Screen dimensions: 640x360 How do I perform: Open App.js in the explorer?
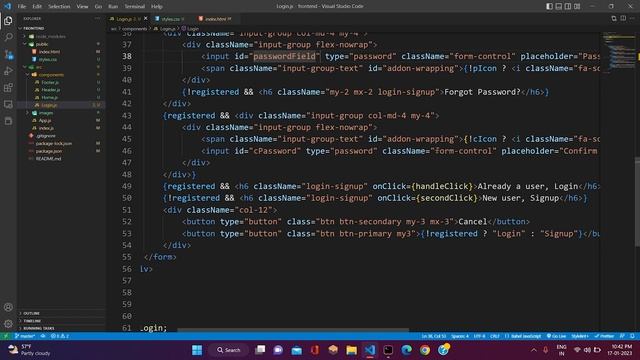pos(45,120)
